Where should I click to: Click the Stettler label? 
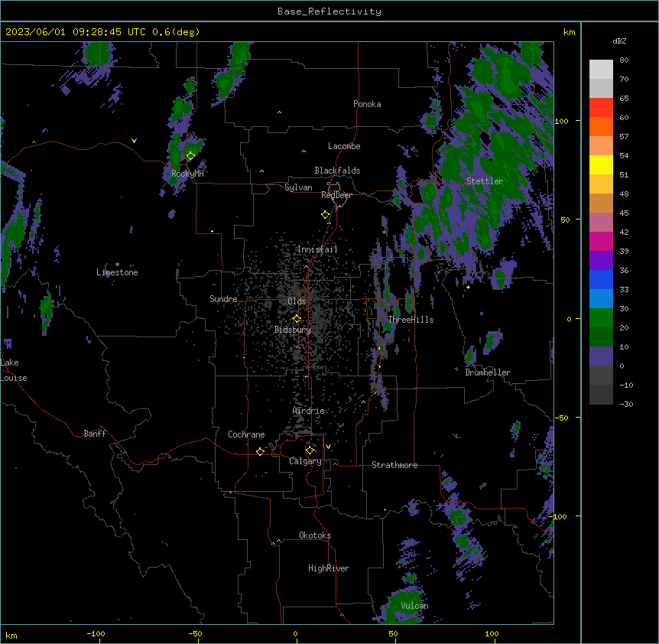(485, 181)
